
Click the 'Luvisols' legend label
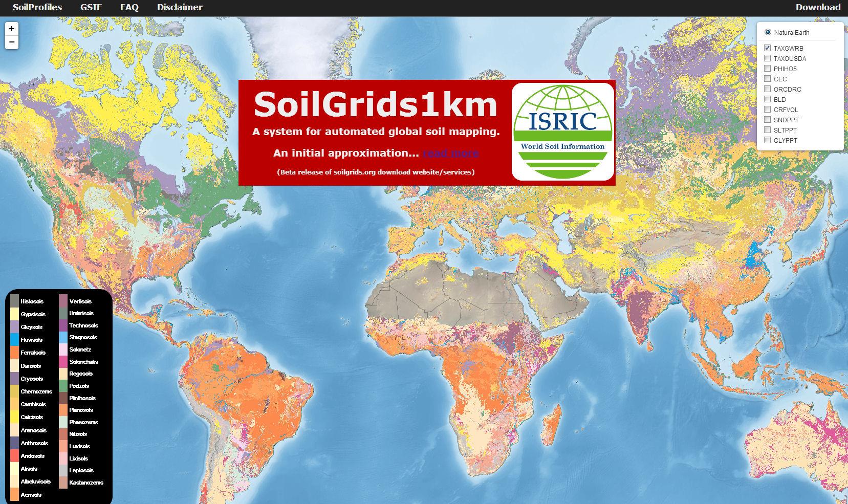click(80, 446)
